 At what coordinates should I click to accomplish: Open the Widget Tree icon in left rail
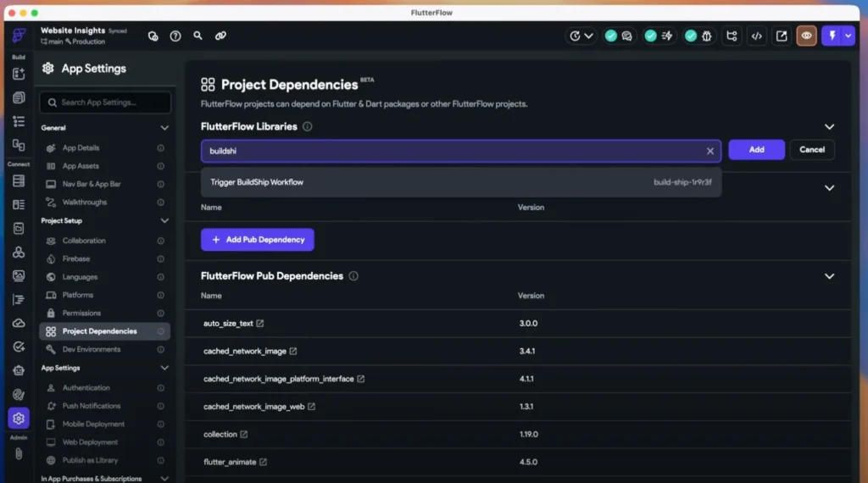click(19, 121)
